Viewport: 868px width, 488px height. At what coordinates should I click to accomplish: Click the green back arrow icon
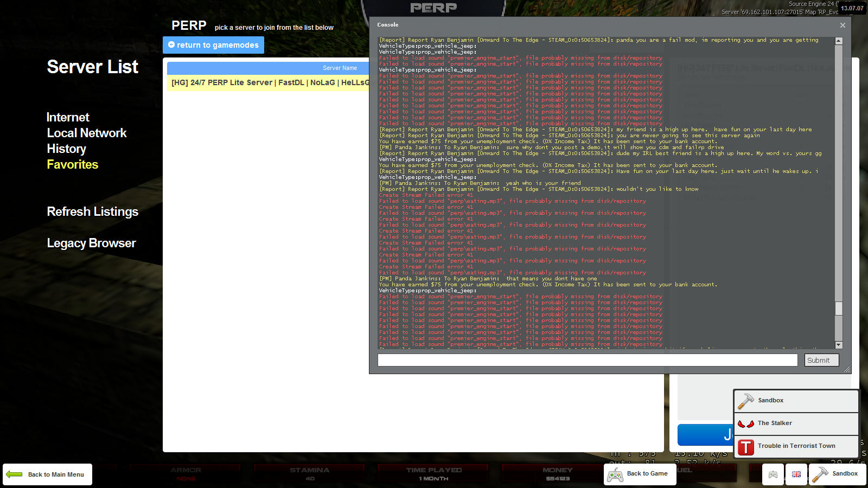pyautogui.click(x=14, y=474)
